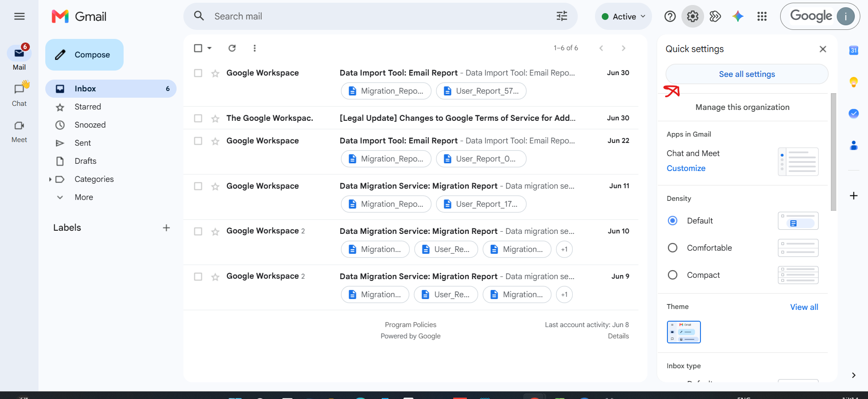Open the Support help icon
The height and width of the screenshot is (399, 868).
(x=670, y=16)
